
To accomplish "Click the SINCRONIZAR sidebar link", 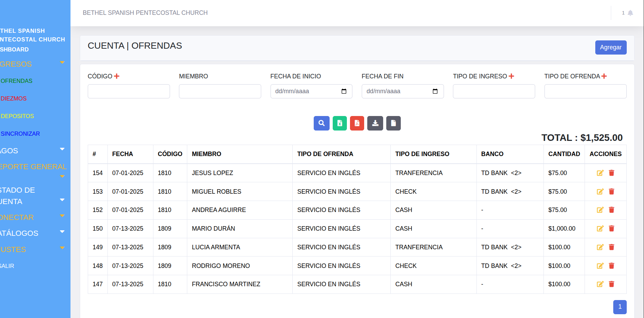I will click(x=20, y=134).
